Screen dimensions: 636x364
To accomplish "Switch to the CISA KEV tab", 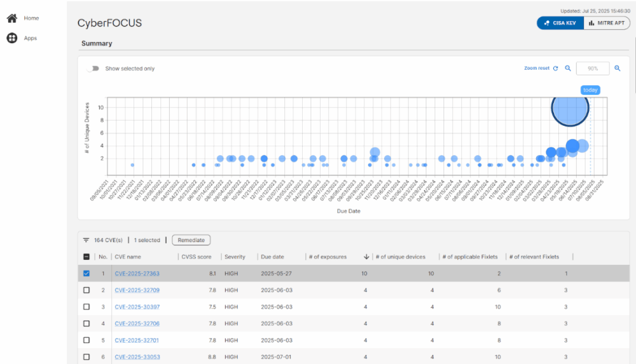I will pyautogui.click(x=559, y=23).
